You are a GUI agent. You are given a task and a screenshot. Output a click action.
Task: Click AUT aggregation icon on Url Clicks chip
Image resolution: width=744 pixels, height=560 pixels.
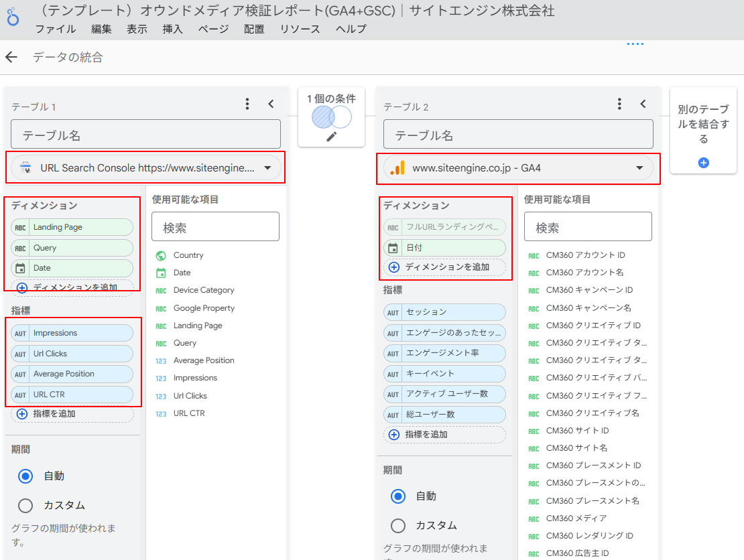(x=20, y=354)
